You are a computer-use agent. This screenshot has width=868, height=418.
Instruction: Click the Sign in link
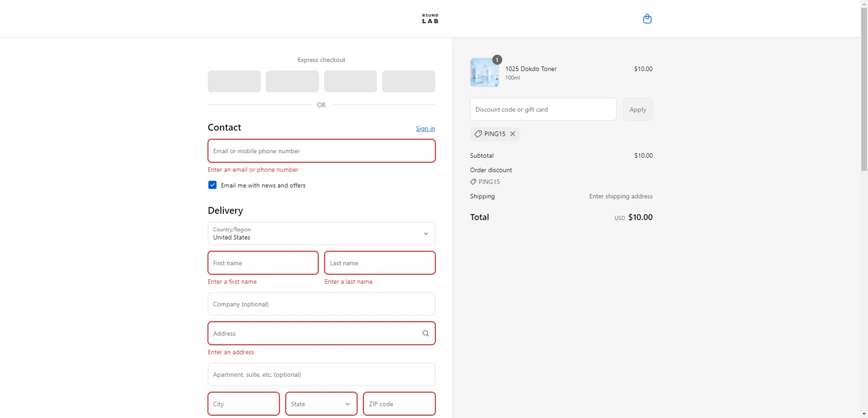coord(425,128)
